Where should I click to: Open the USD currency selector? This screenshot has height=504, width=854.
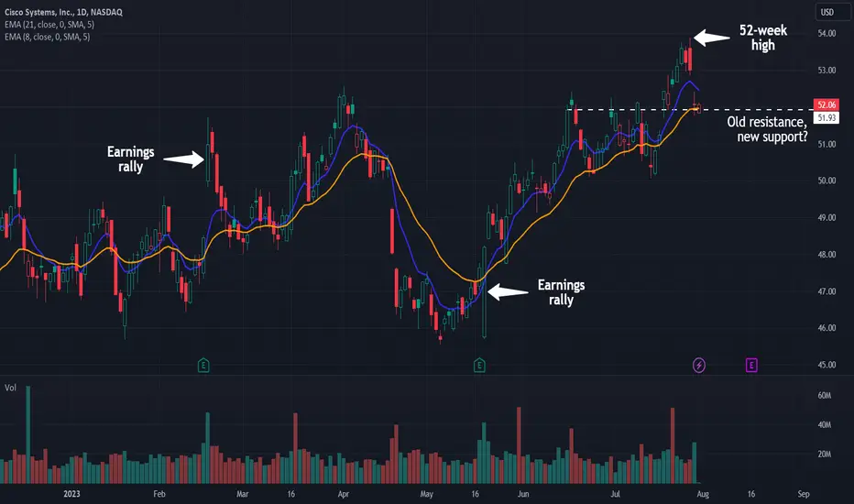point(827,12)
